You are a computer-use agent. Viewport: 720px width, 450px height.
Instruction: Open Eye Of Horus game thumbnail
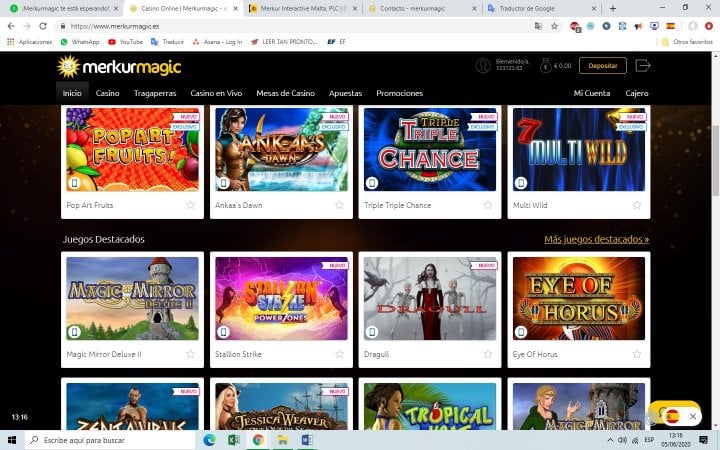(579, 298)
